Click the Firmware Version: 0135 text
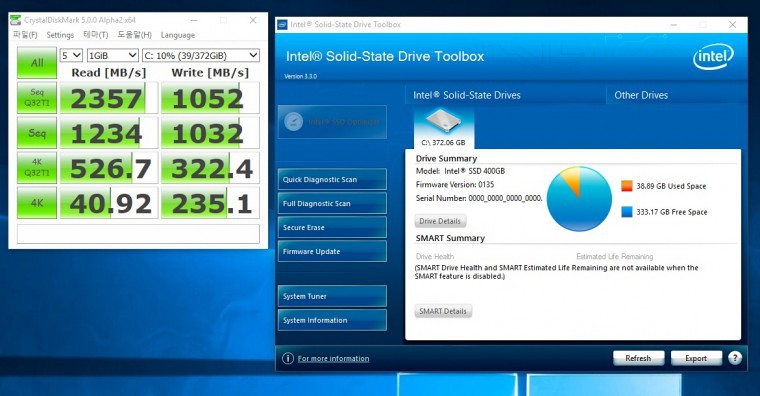 (455, 185)
